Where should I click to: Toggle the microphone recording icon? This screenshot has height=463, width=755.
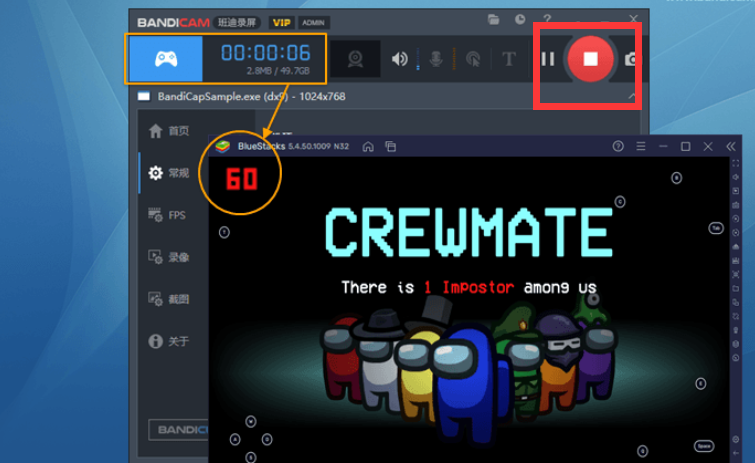[436, 59]
